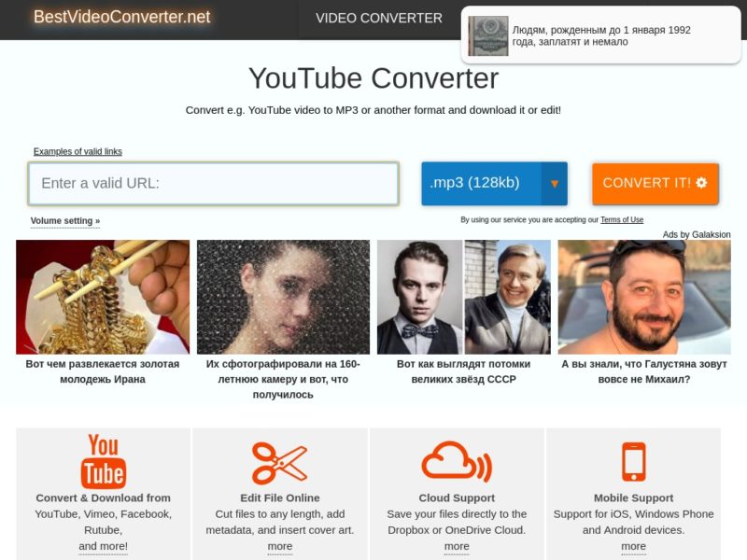
Task: Click ad caption about потомки великих звёзд СССР
Action: 463,371
